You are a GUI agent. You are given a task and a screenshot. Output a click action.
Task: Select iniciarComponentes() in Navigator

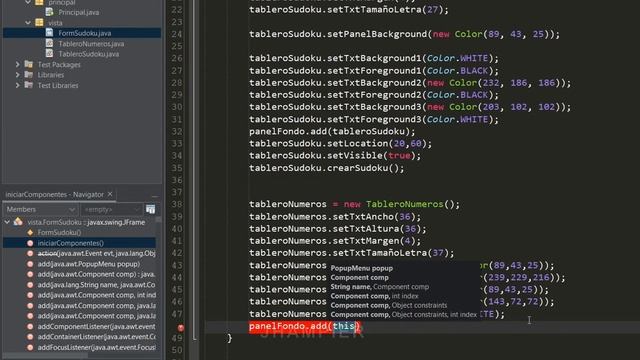[71, 243]
